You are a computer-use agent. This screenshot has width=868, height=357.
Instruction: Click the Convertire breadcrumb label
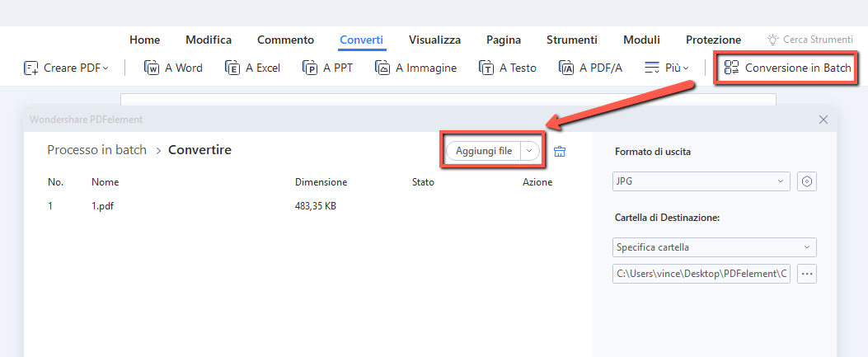[x=199, y=150]
